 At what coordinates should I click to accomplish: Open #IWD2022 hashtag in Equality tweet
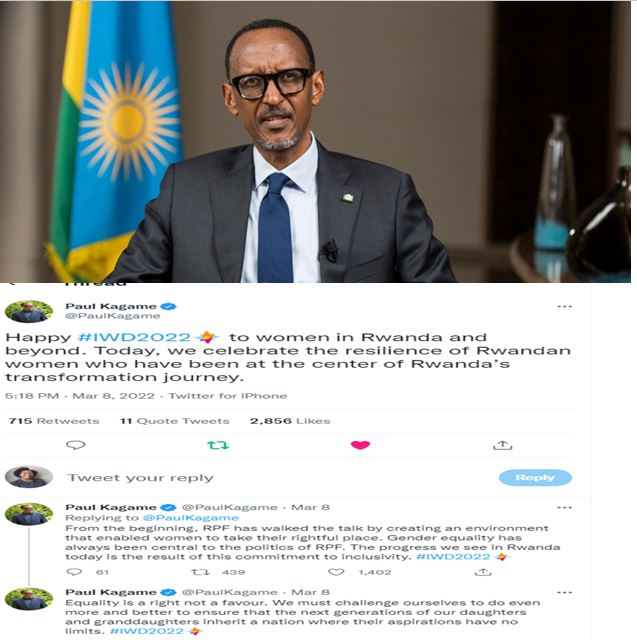[x=147, y=631]
